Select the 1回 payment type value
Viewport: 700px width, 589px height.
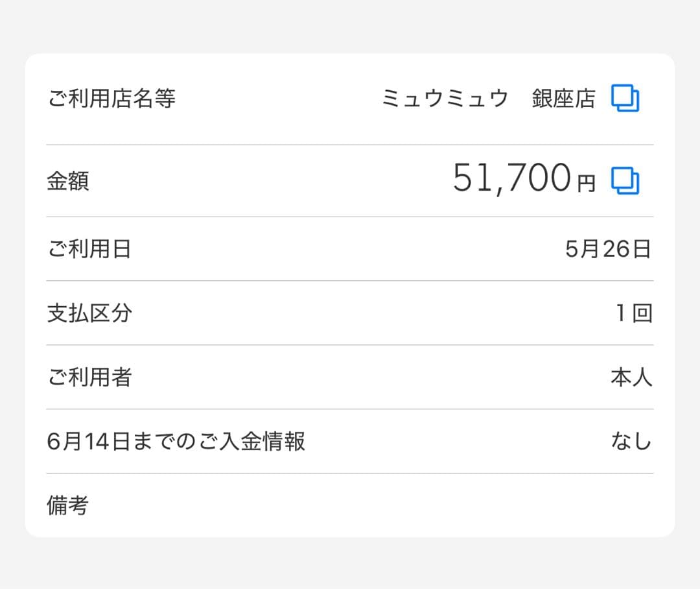pos(633,313)
